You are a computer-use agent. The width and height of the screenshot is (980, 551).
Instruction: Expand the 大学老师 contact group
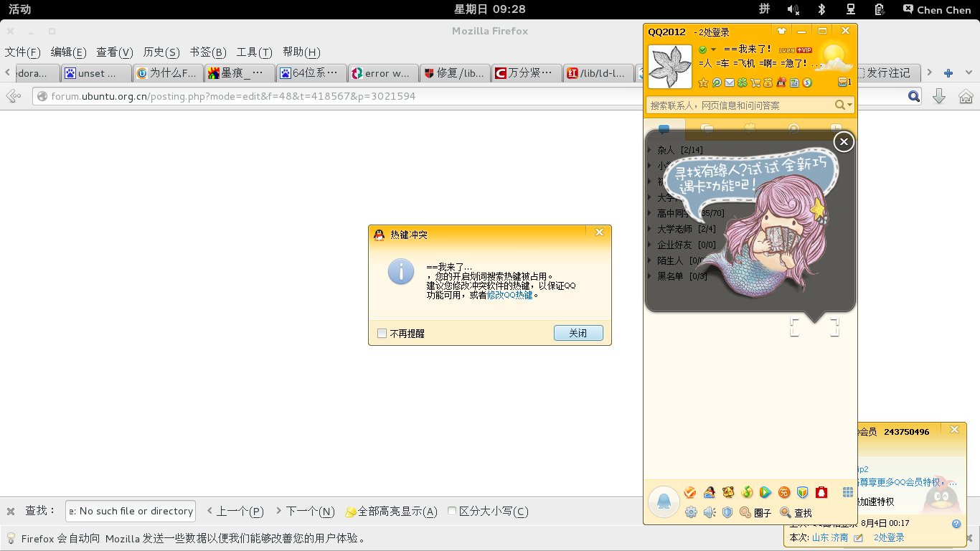click(x=649, y=229)
